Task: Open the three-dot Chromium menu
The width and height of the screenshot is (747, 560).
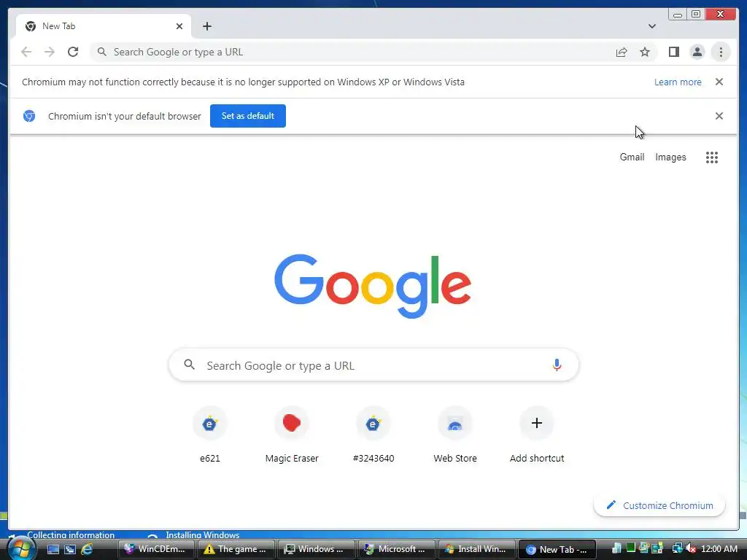Action: [721, 52]
